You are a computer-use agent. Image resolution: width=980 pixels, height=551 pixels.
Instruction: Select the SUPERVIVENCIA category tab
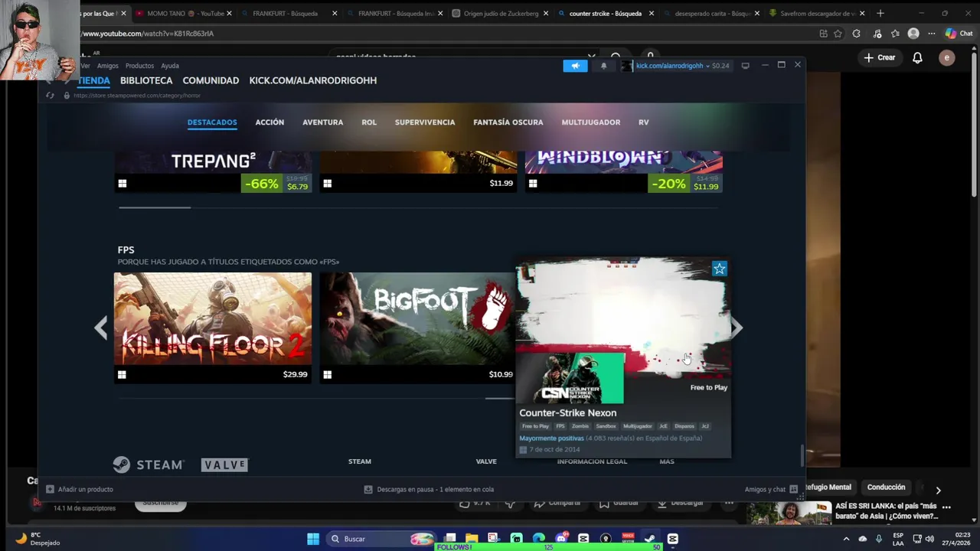coord(425,122)
